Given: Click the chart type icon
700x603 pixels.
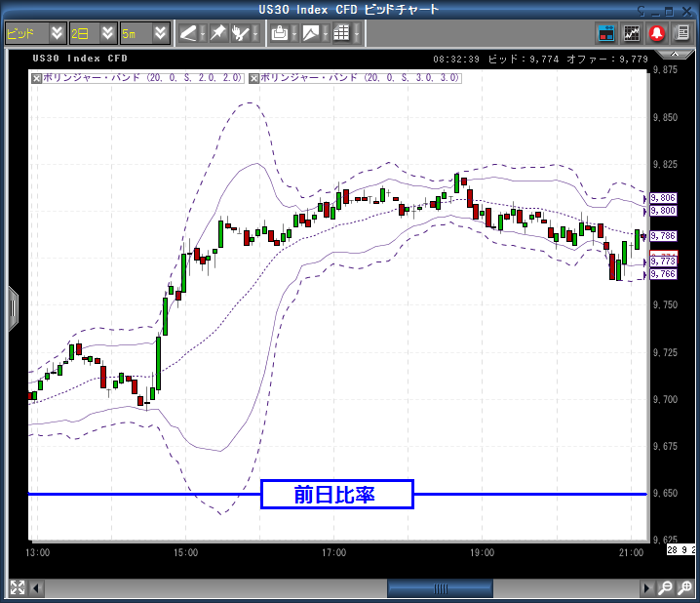Looking at the screenshot, I should pos(311,33).
